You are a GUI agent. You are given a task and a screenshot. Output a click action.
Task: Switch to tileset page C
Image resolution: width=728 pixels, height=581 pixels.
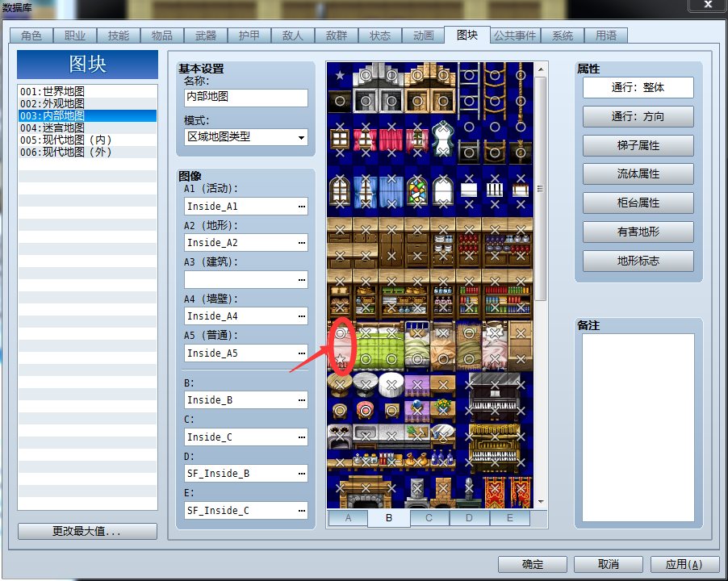tap(429, 518)
